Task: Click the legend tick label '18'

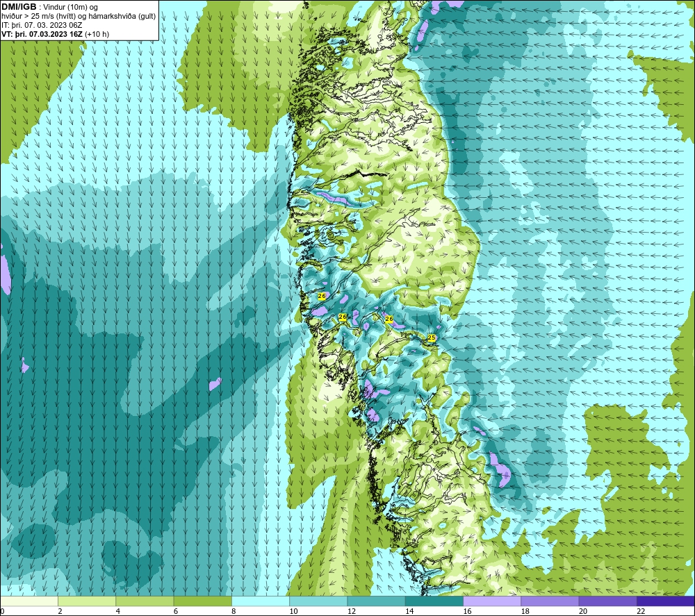Action: point(525,611)
